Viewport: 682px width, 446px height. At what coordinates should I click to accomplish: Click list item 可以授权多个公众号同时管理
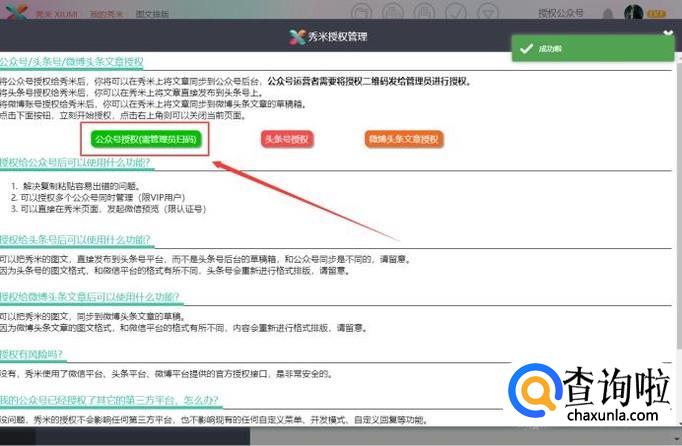point(103,198)
